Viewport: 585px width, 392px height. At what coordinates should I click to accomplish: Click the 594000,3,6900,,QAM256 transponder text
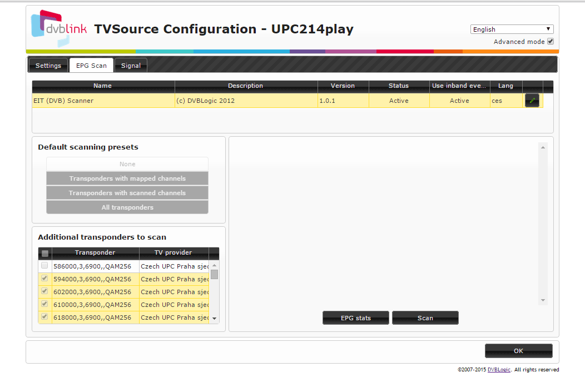point(92,279)
